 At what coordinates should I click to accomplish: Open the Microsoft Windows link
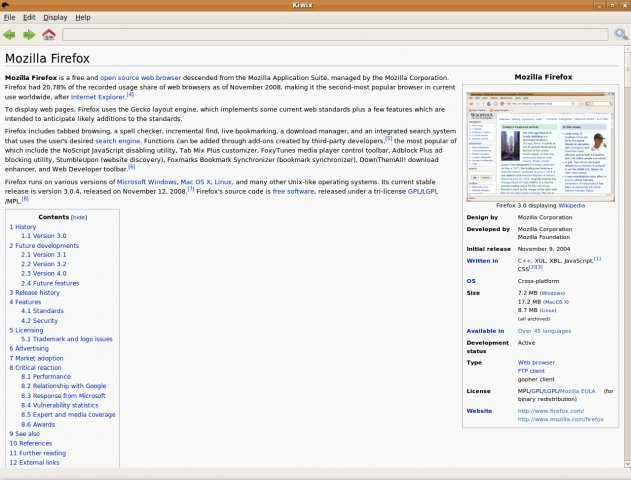(x=146, y=182)
